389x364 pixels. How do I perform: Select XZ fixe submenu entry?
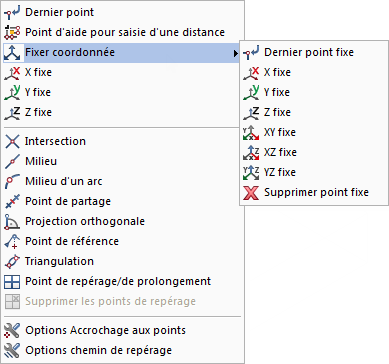(314, 152)
